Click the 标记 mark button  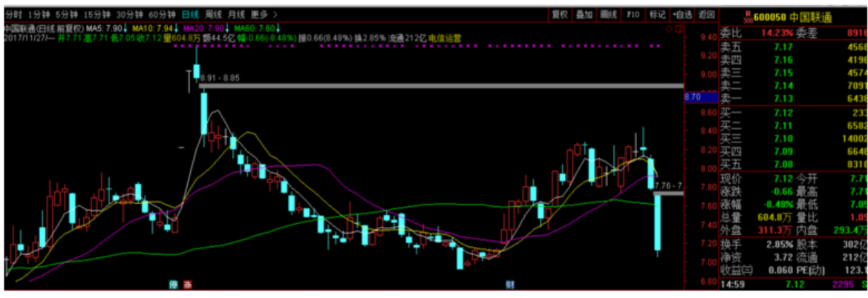coord(657,14)
